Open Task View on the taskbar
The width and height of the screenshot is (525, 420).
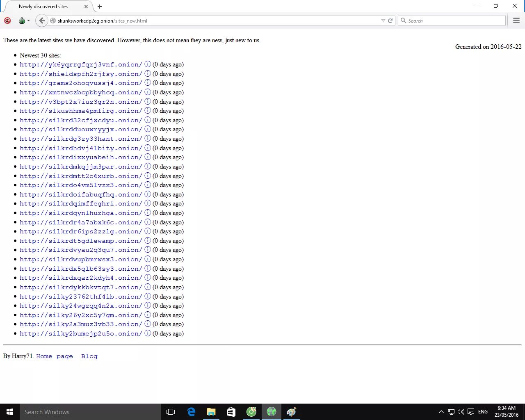pos(171,412)
